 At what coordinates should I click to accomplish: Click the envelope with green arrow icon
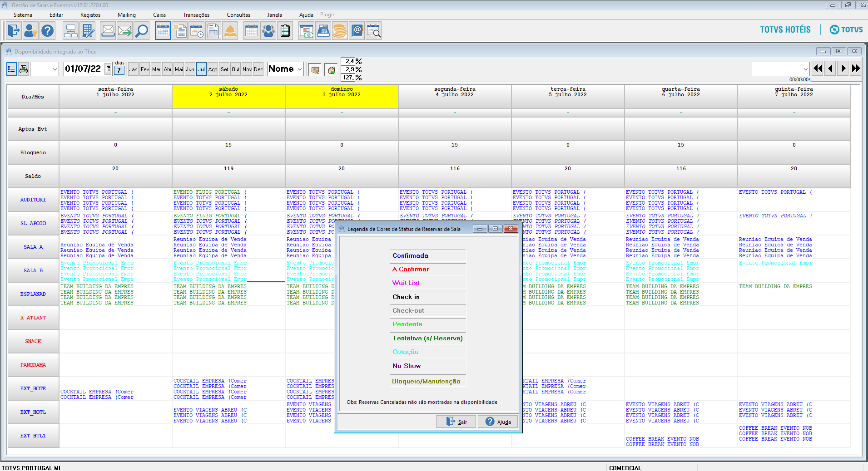click(124, 31)
